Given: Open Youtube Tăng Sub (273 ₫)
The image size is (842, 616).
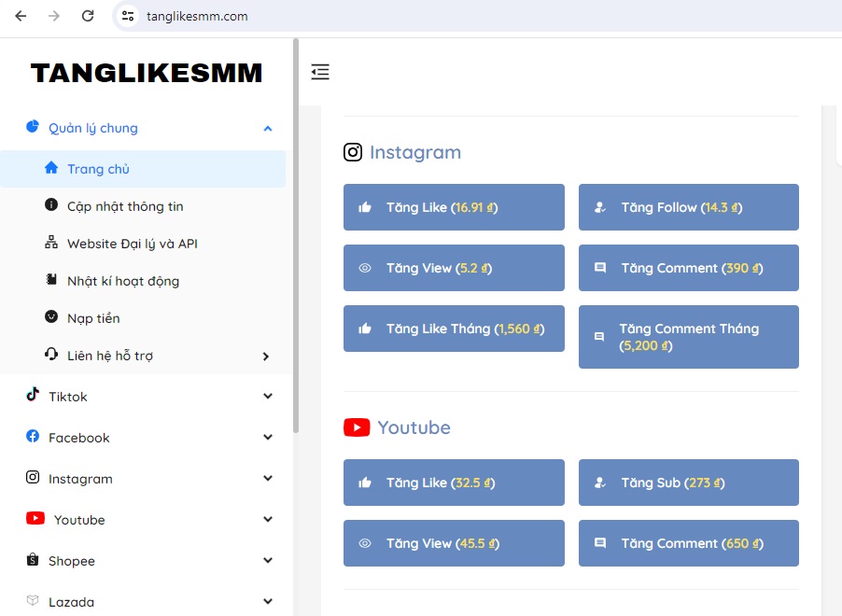Looking at the screenshot, I should coord(688,483).
